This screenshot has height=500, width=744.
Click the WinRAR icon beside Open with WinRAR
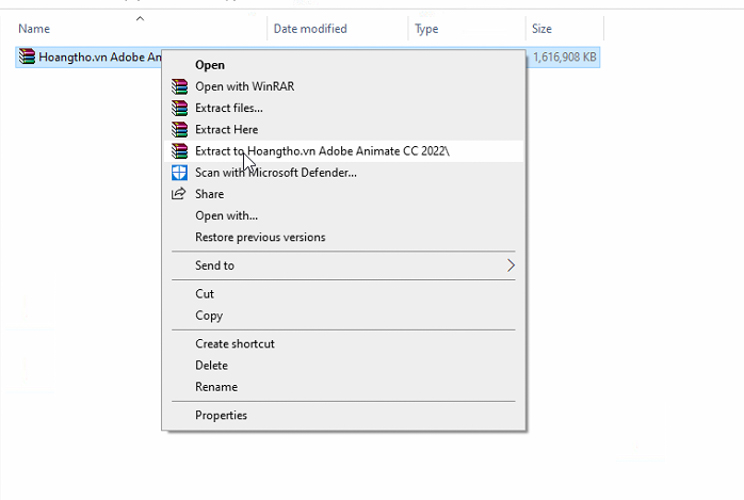179,86
